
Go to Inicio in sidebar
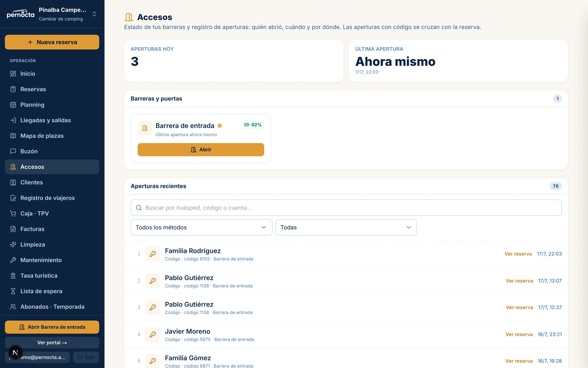[x=52, y=74]
